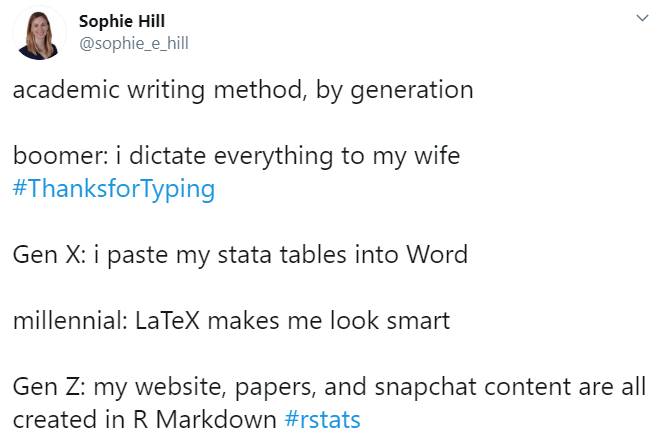Click the 'Gen X:' label text
The width and height of the screenshot is (668, 443).
(x=50, y=255)
